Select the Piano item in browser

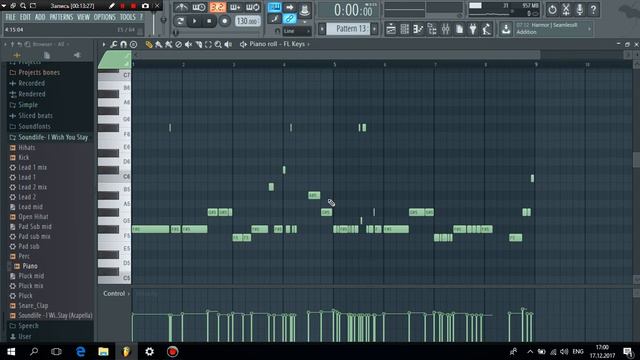click(x=30, y=266)
